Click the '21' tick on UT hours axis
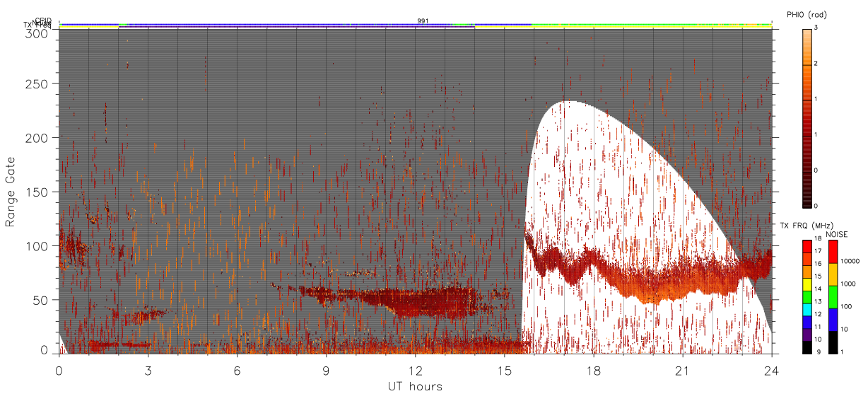The image size is (868, 401). [x=683, y=371]
